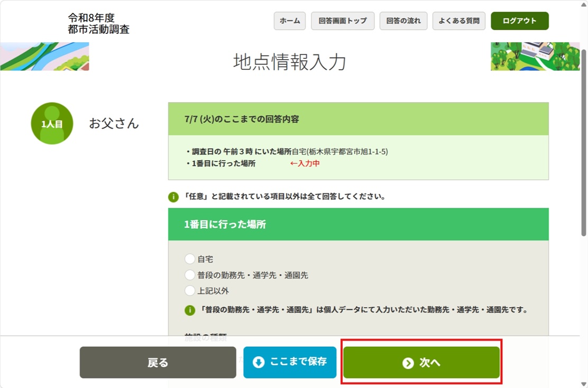Open the 回答の流れ page
The height and width of the screenshot is (388, 588).
403,21
